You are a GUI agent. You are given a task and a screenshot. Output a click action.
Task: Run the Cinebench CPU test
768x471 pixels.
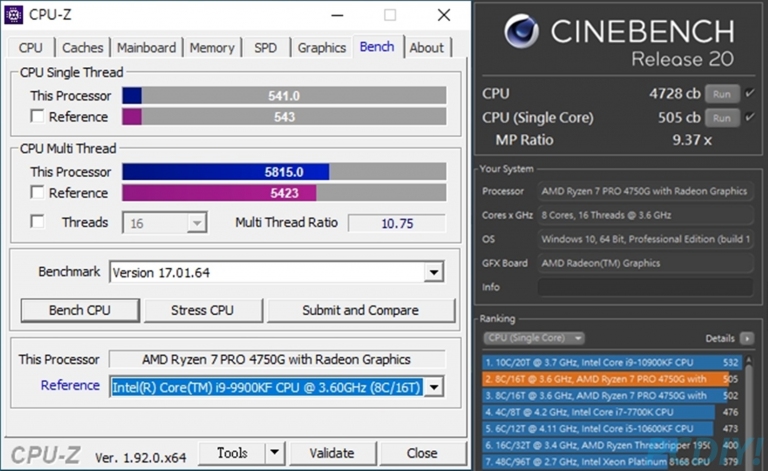pyautogui.click(x=722, y=94)
